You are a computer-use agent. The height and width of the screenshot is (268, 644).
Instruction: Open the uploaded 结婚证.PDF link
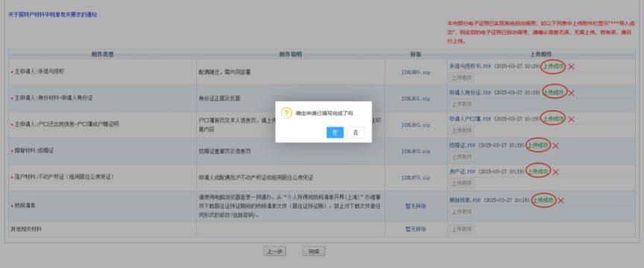462,145
